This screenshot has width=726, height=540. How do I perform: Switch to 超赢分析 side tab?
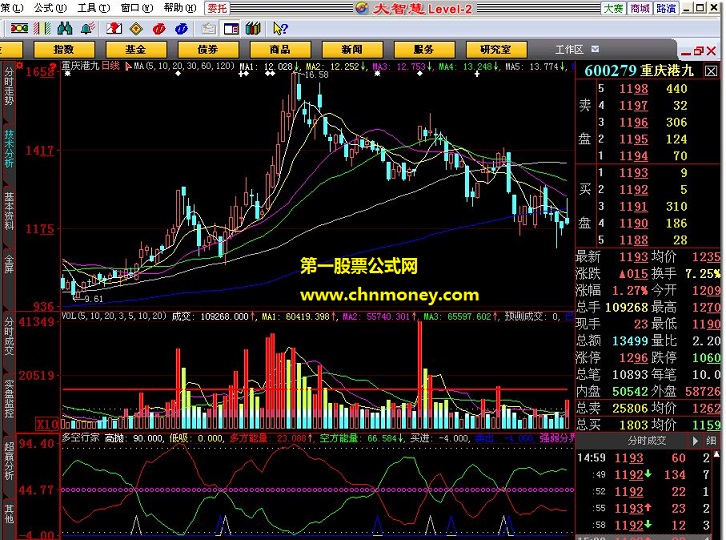[9, 461]
